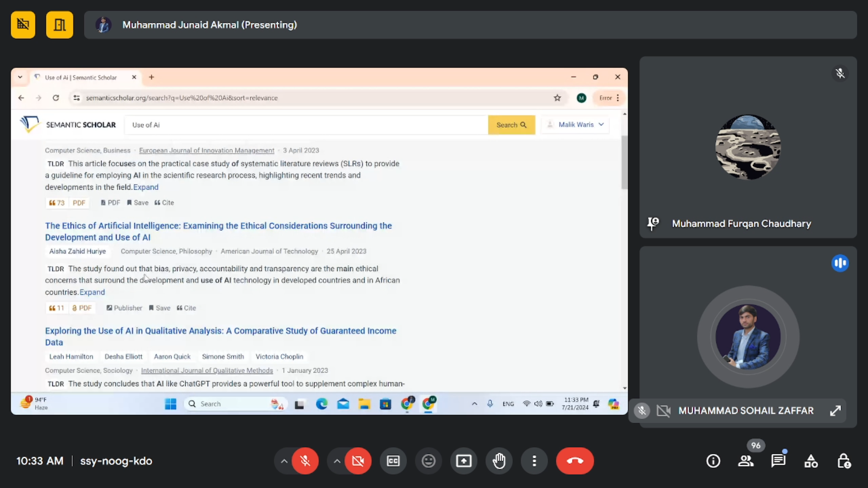
Task: Click author Aisha Zahid Huriye
Action: 77,251
